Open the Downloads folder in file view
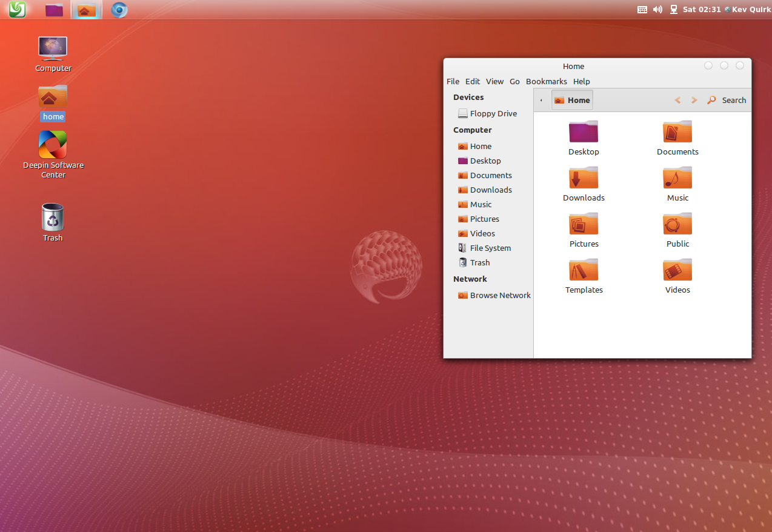 [x=584, y=178]
